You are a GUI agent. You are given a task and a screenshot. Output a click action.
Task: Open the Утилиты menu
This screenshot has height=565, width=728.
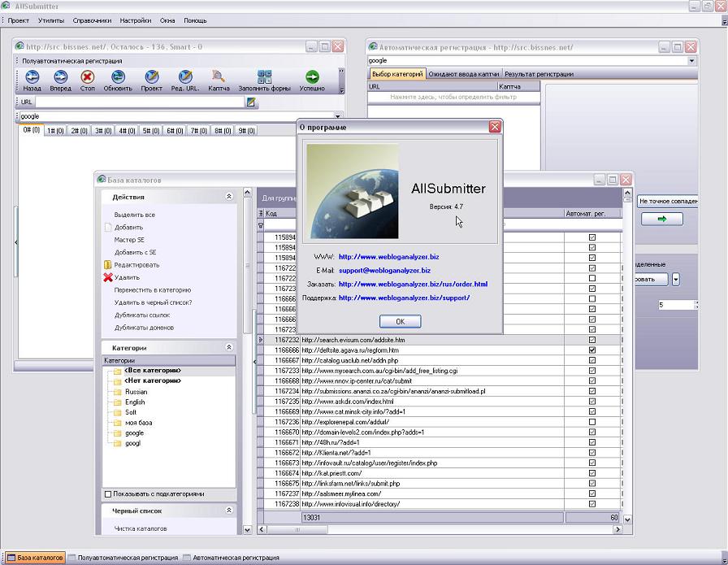click(x=51, y=20)
